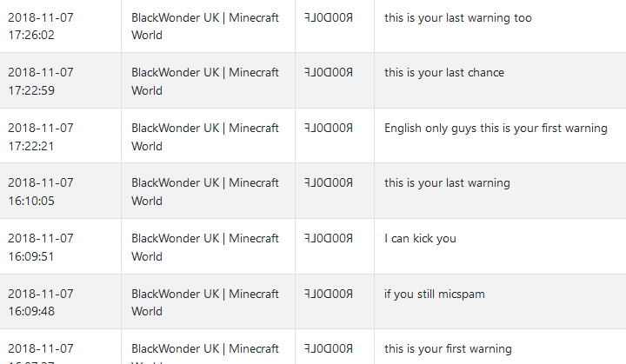
Task: Open player name in the 16:09:48 row
Action: (x=328, y=295)
